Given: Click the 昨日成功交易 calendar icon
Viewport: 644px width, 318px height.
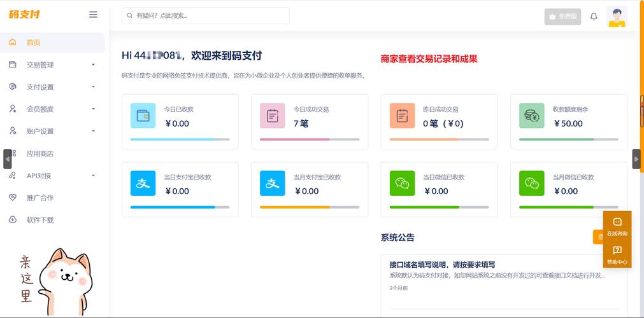Looking at the screenshot, I should 402,116.
